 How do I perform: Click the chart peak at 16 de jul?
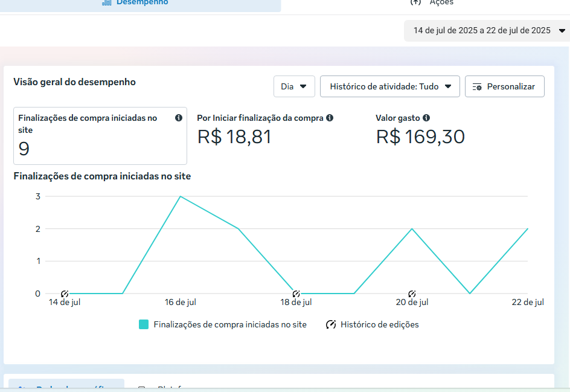181,196
